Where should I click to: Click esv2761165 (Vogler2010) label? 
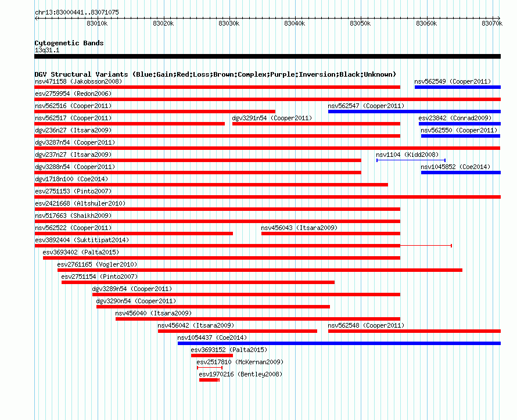click(97, 264)
